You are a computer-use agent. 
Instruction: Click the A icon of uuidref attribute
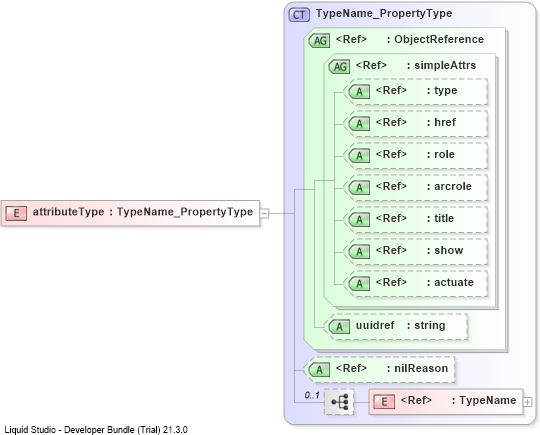339,327
